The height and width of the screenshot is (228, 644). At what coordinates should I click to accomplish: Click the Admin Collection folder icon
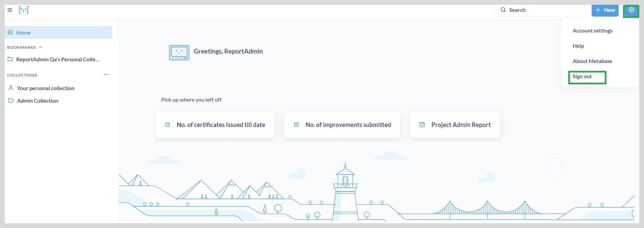coord(11,101)
